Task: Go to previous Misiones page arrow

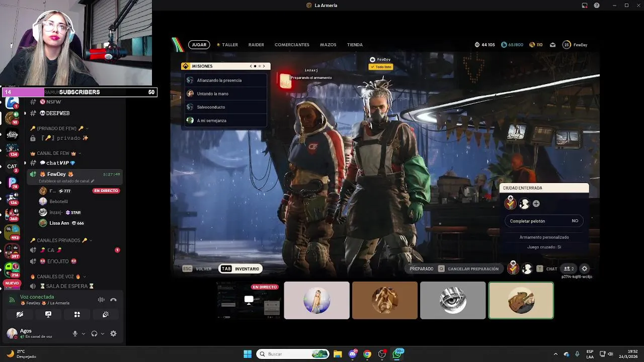Action: coord(251,66)
